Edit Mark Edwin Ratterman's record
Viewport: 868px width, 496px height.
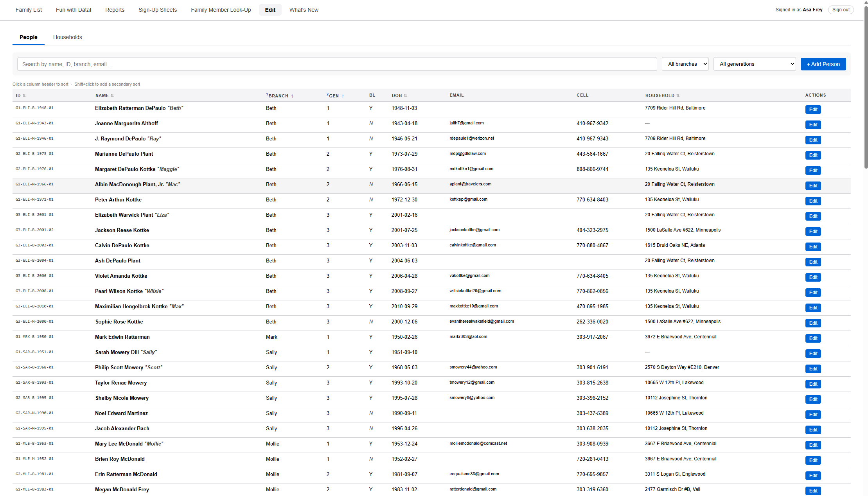click(x=813, y=338)
